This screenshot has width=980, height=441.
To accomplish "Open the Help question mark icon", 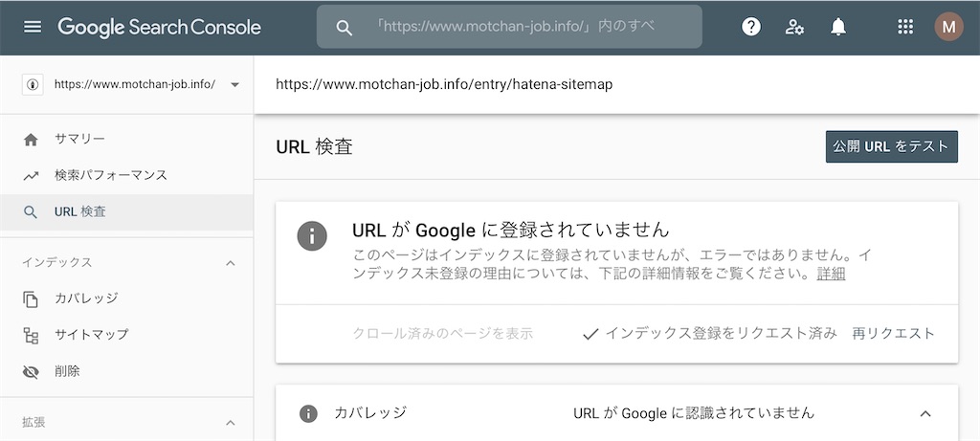I will [750, 27].
